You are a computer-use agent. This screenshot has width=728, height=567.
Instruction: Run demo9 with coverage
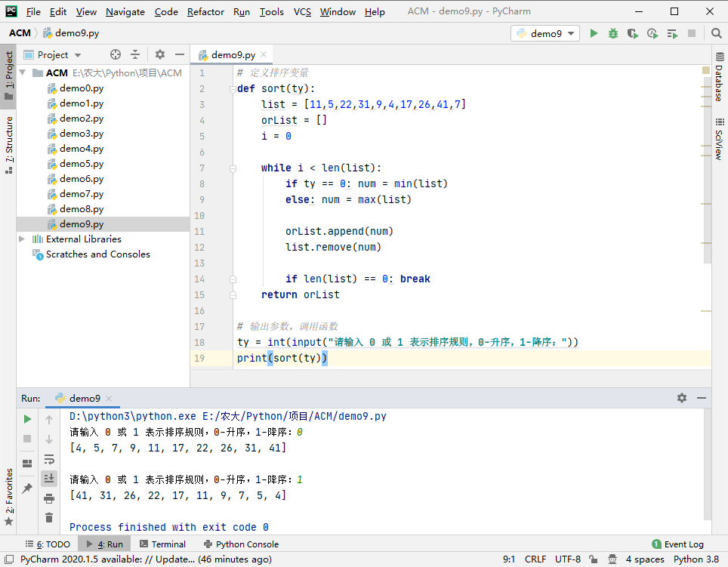pos(632,33)
